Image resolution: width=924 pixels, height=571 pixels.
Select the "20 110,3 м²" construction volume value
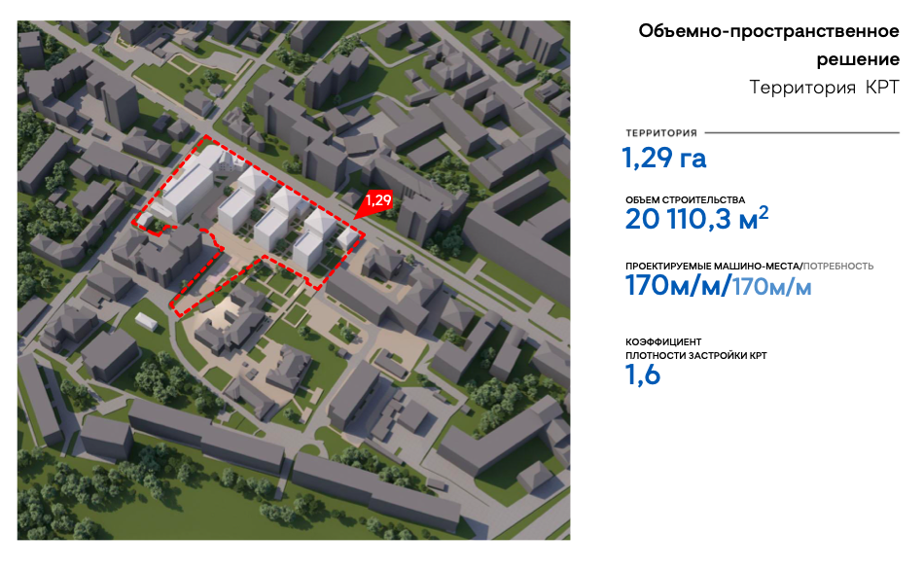point(696,221)
